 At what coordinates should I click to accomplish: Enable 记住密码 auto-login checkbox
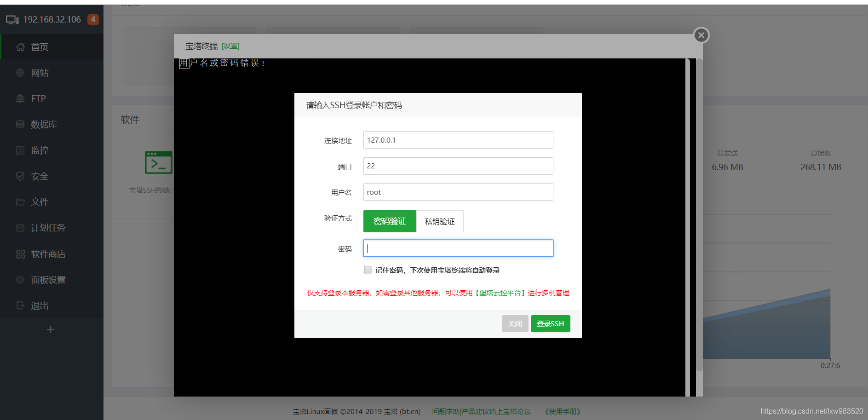tap(368, 270)
